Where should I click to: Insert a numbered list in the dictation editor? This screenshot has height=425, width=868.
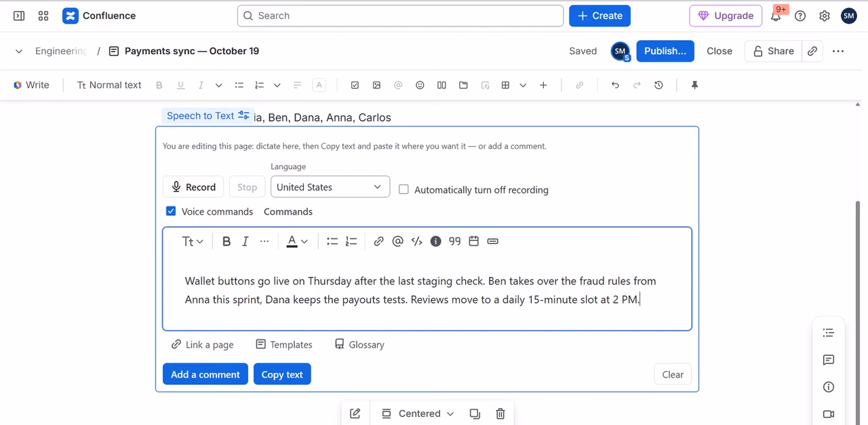point(351,241)
